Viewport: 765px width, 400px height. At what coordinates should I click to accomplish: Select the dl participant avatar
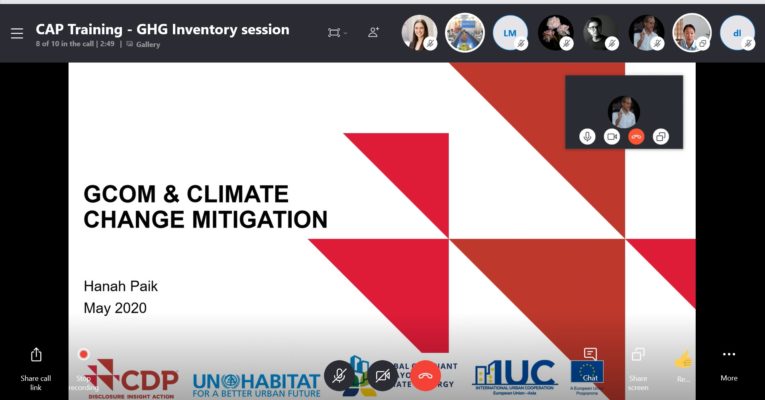click(737, 33)
